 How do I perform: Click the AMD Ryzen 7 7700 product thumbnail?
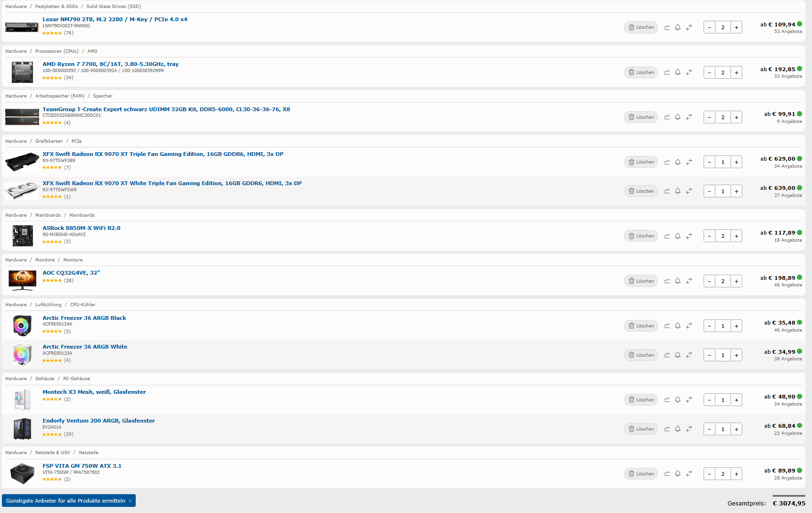[22, 72]
